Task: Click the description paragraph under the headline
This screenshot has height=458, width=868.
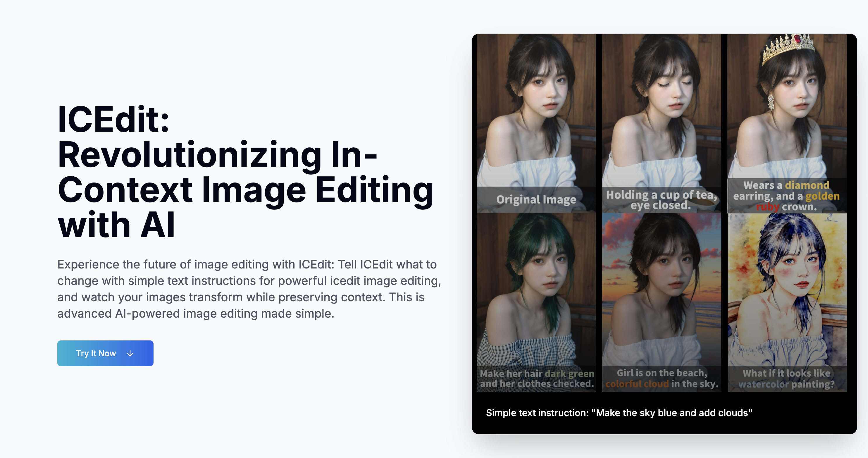Action: tap(249, 289)
